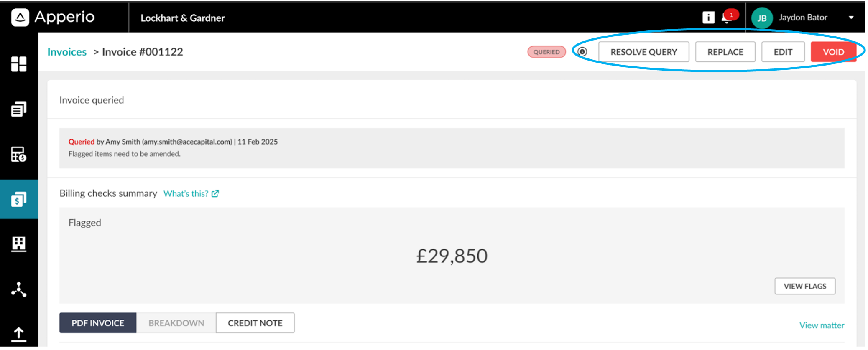The image size is (868, 350).
Task: Click the VIEW FLAGS button
Action: [805, 286]
